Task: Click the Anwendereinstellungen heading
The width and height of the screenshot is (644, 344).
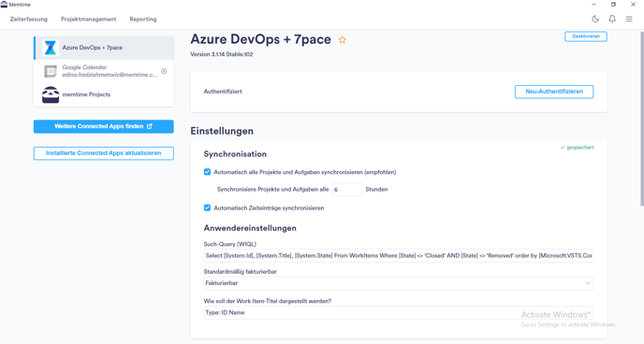Action: 250,228
